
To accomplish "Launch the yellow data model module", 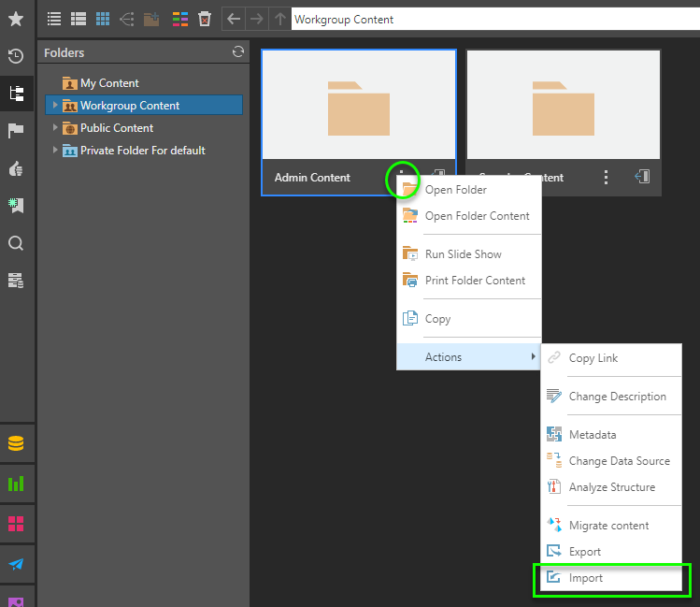I will coord(16,443).
